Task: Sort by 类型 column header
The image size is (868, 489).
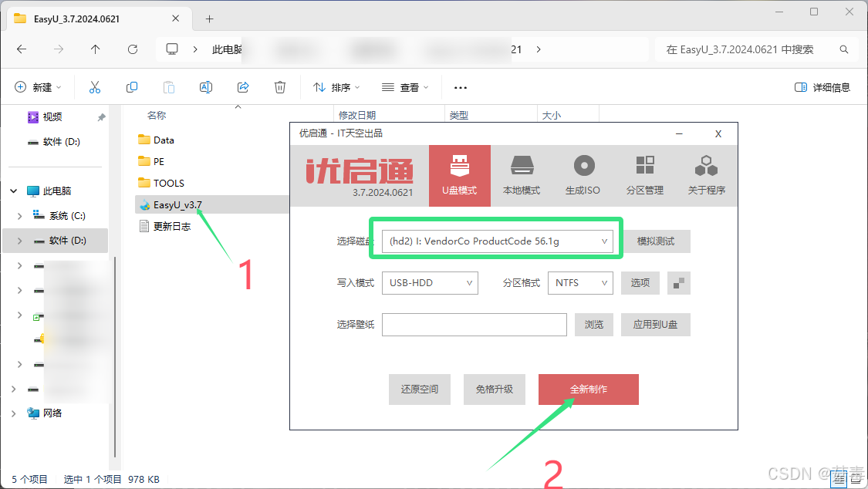Action: pos(459,115)
